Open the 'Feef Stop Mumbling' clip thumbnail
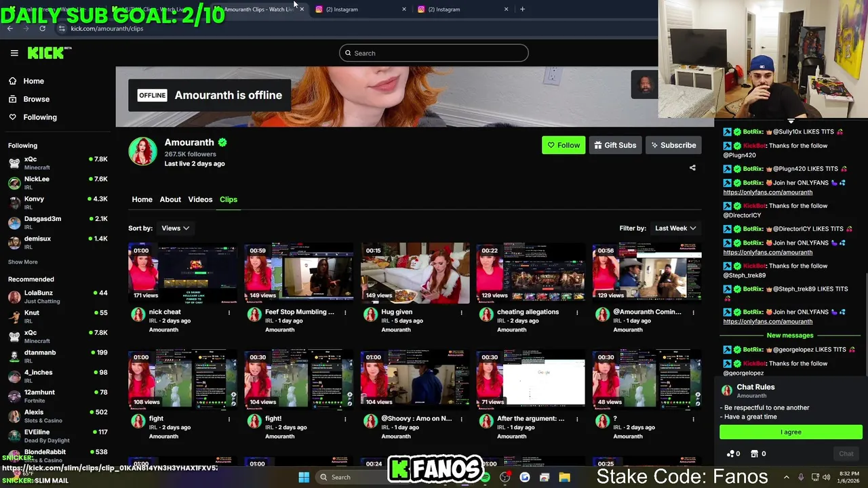This screenshot has height=488, width=868. (298, 273)
